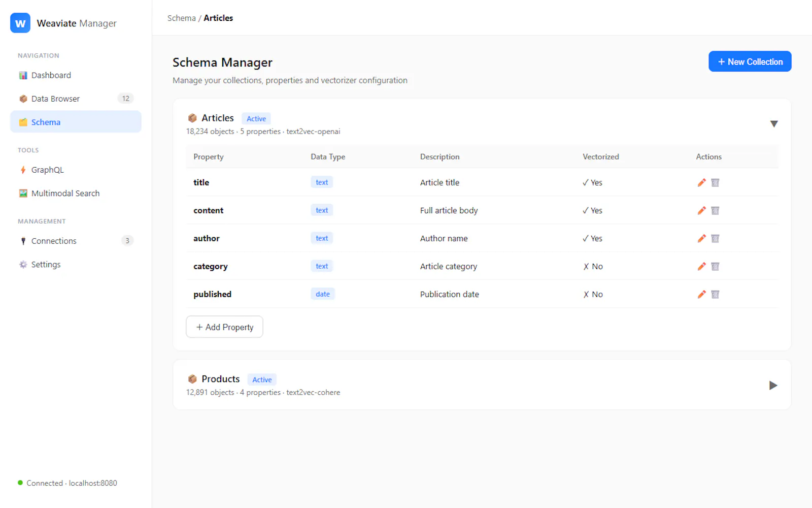Image resolution: width=812 pixels, height=508 pixels.
Task: Select the Schema navigation item
Action: click(x=76, y=122)
